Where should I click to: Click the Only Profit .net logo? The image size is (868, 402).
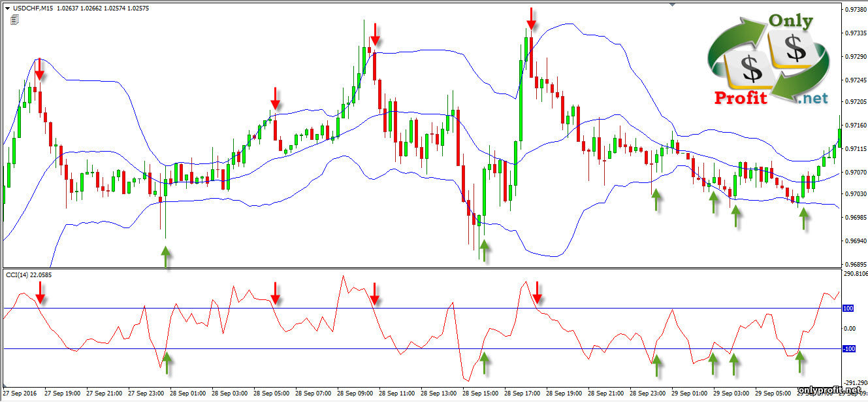click(767, 59)
